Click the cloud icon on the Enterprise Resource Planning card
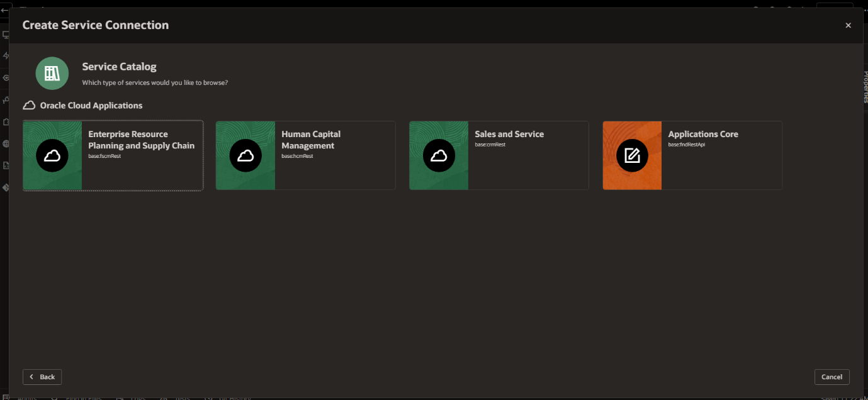 click(52, 155)
